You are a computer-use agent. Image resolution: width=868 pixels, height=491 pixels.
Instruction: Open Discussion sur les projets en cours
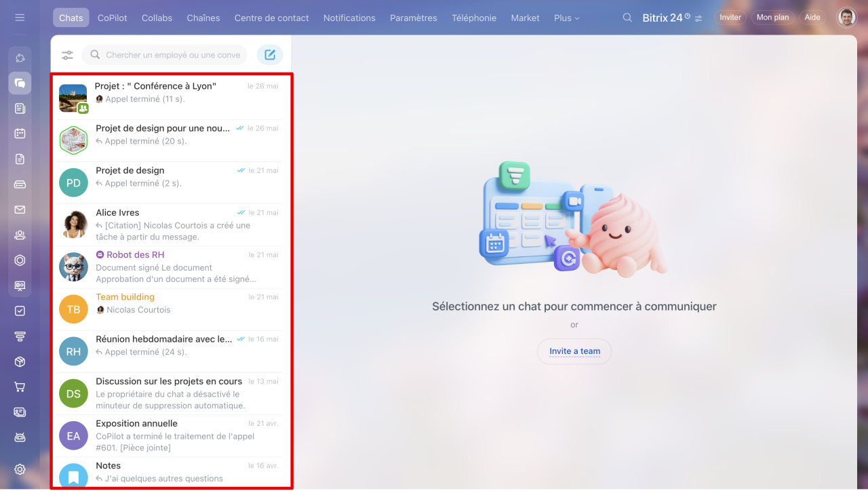[x=168, y=393]
